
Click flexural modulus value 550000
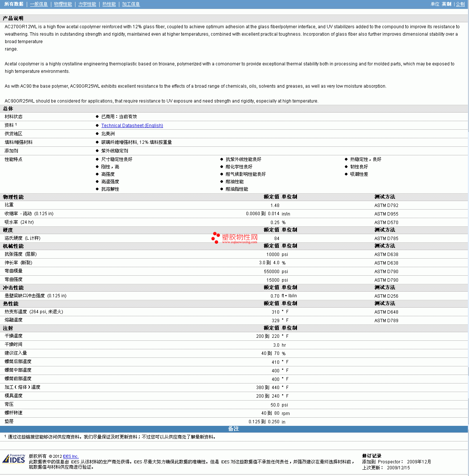click(272, 272)
